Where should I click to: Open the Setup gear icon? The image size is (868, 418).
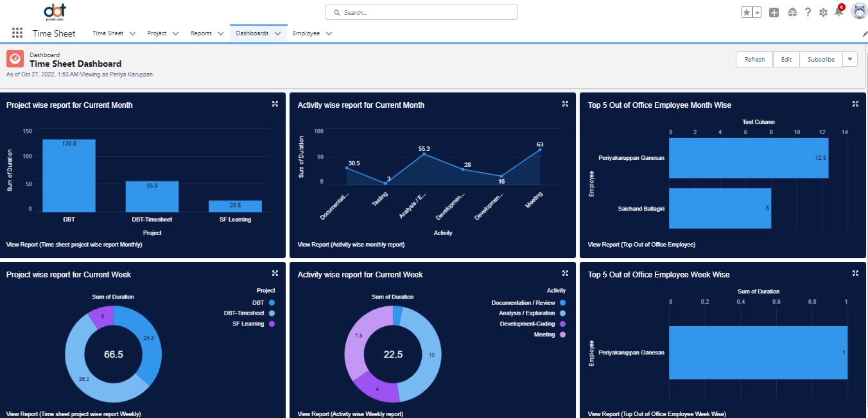pos(823,13)
